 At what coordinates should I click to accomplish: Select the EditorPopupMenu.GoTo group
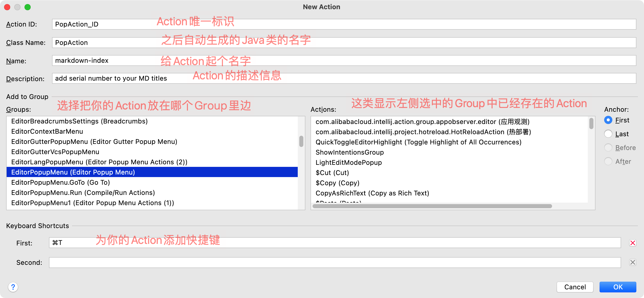60,182
